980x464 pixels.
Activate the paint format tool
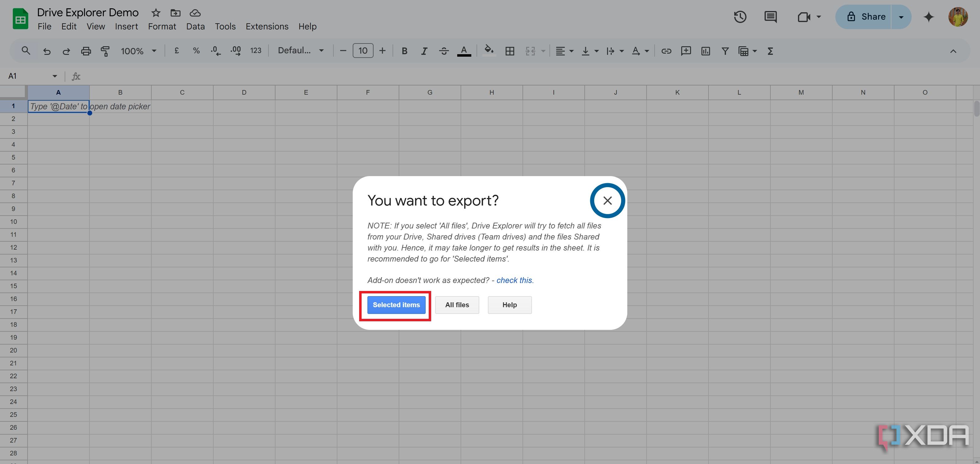[105, 51]
